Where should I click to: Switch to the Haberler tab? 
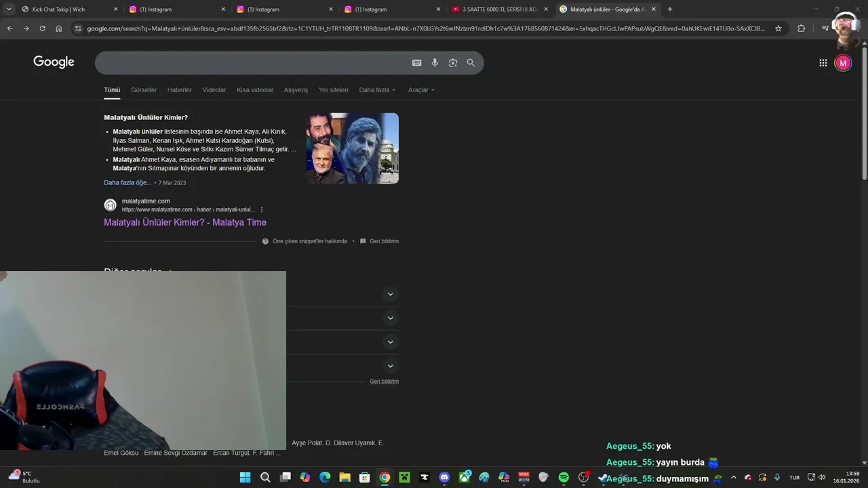[180, 90]
